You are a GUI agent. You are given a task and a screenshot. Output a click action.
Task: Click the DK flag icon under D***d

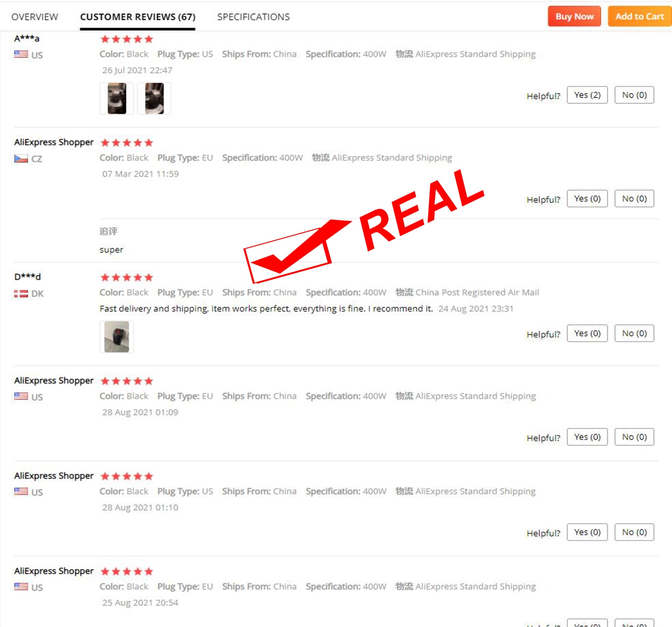[21, 294]
